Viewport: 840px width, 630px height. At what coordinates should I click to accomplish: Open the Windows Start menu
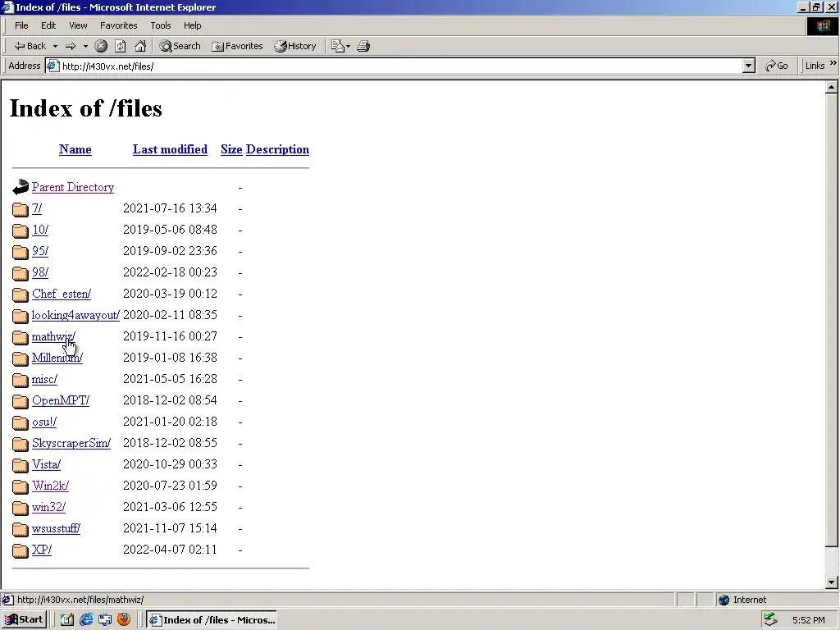point(25,620)
